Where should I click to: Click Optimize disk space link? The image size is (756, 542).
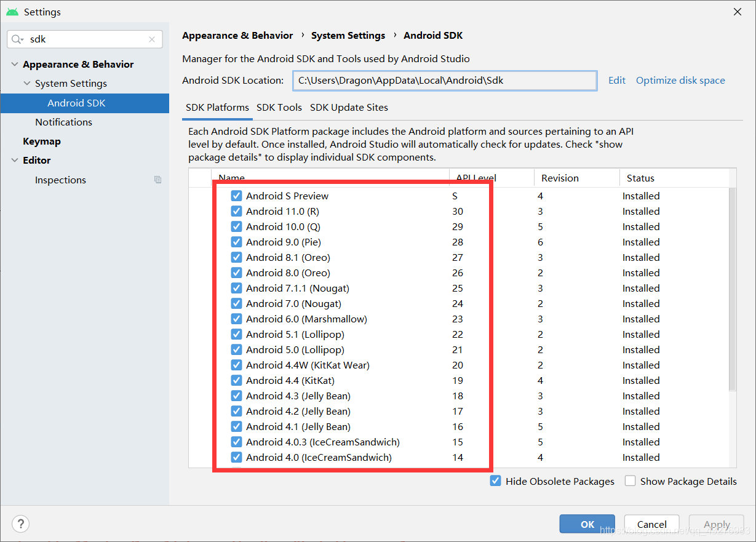pyautogui.click(x=680, y=80)
